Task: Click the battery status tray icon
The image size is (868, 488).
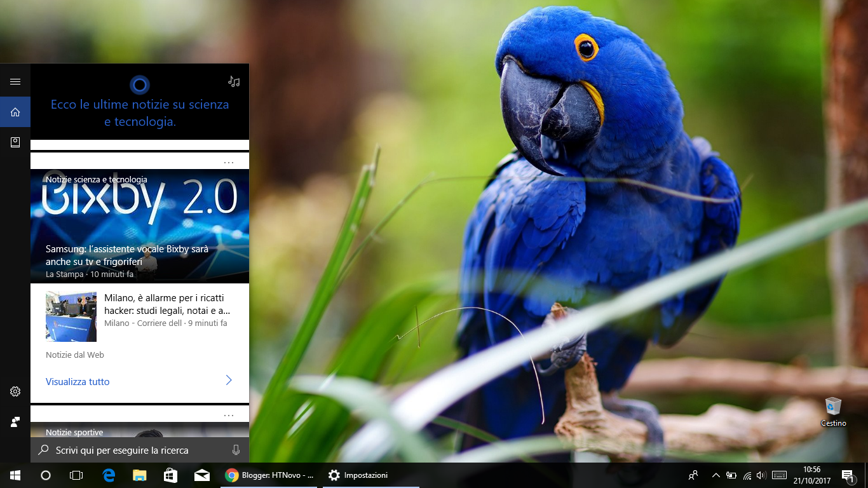Action: click(x=731, y=475)
